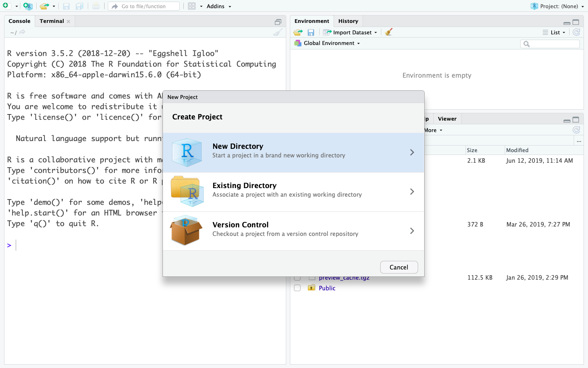588x368 pixels.
Task: Click the Open File folder icon
Action: click(x=44, y=6)
